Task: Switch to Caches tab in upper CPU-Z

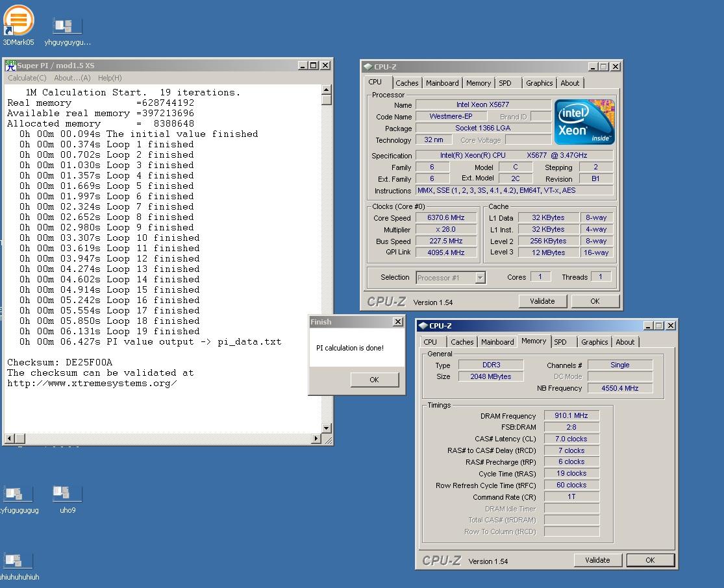Action: pyautogui.click(x=406, y=83)
